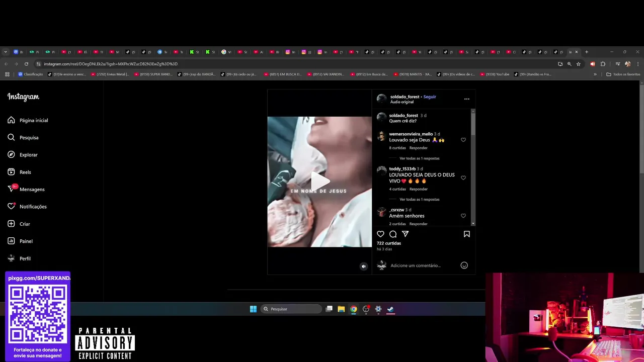Show hidden bookmarks with double chevron
This screenshot has width=644, height=362.
(x=595, y=74)
